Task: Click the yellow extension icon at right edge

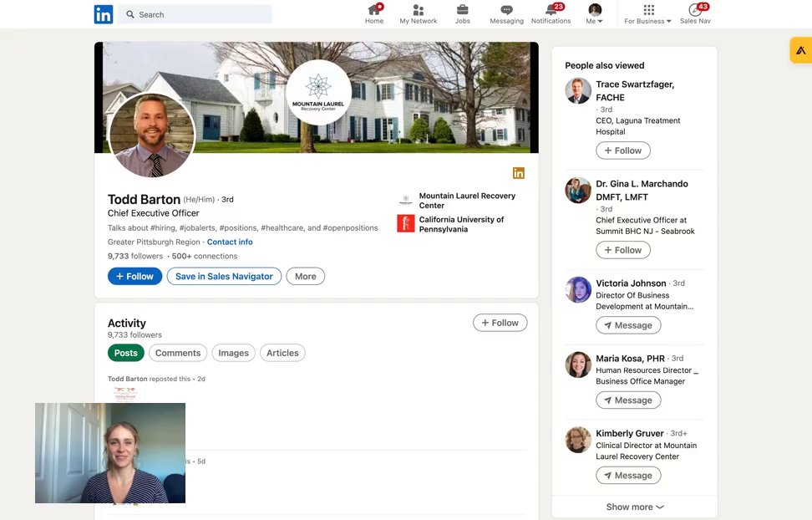Action: [x=800, y=50]
